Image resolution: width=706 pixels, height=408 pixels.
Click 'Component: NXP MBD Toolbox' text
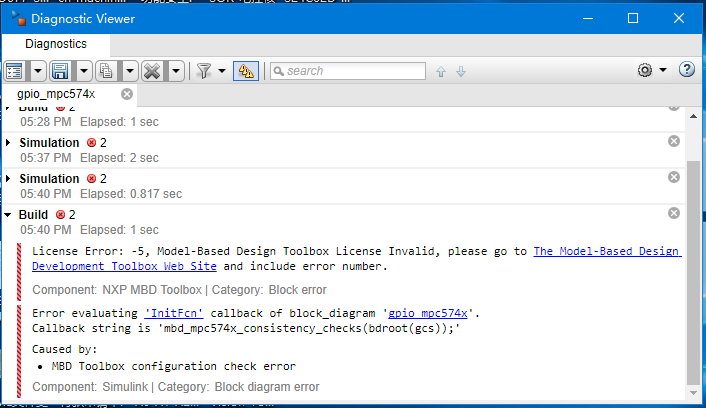click(117, 290)
